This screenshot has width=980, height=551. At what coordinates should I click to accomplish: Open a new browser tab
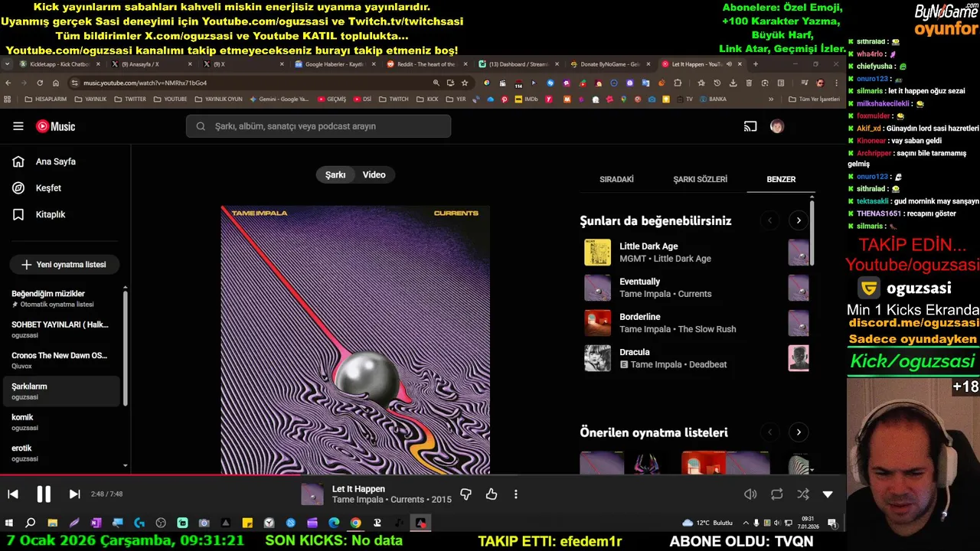[756, 64]
